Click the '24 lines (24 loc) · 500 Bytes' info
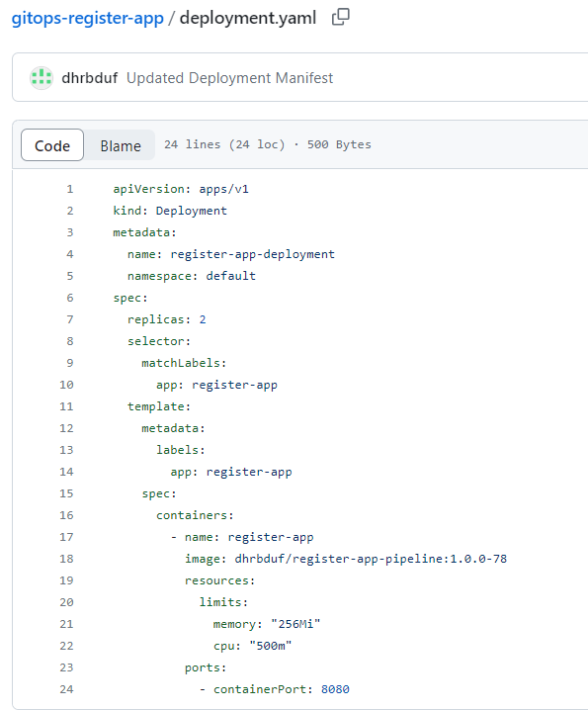Screen dimensions: 588x710 click(x=268, y=144)
